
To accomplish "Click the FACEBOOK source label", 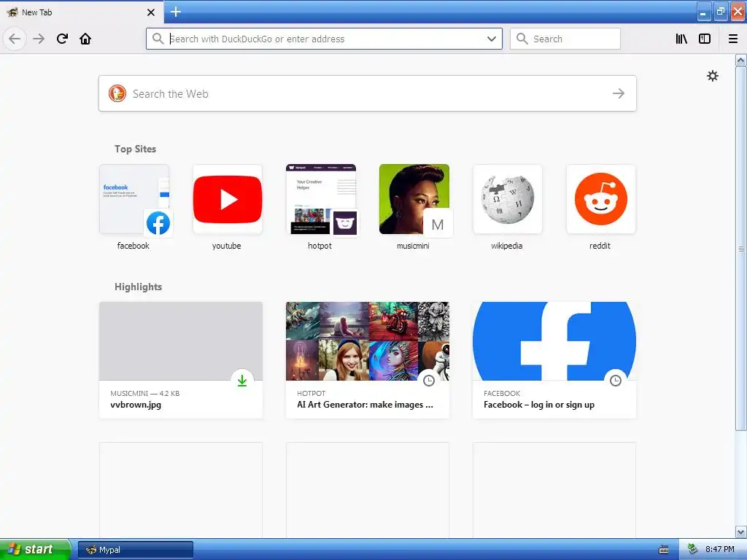I will point(502,393).
